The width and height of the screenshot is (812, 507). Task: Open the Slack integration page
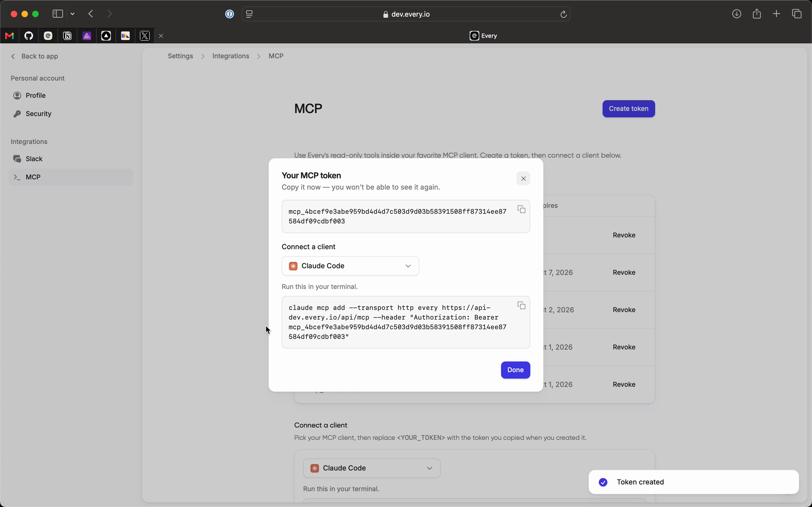pyautogui.click(x=70, y=159)
